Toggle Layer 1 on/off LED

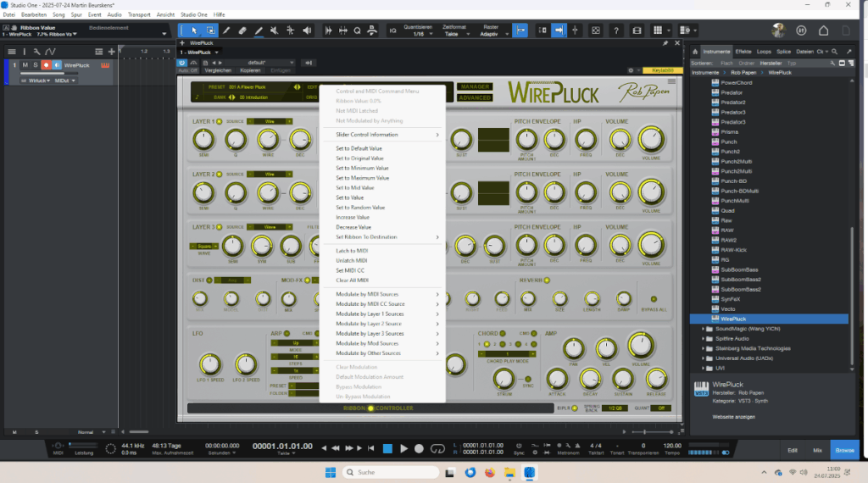(x=220, y=121)
